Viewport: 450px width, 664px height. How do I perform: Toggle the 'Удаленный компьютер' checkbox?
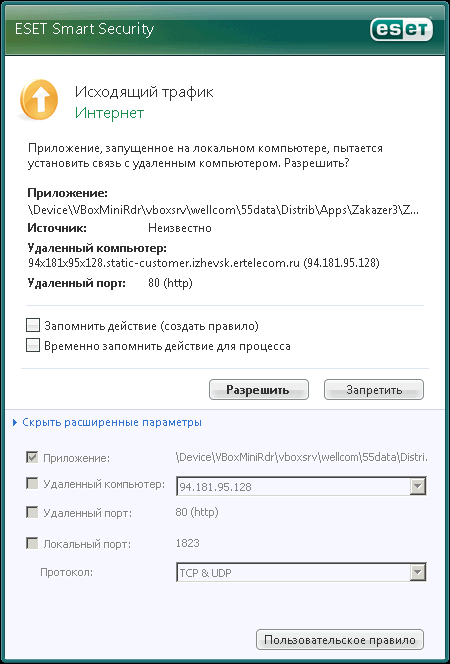(32, 483)
